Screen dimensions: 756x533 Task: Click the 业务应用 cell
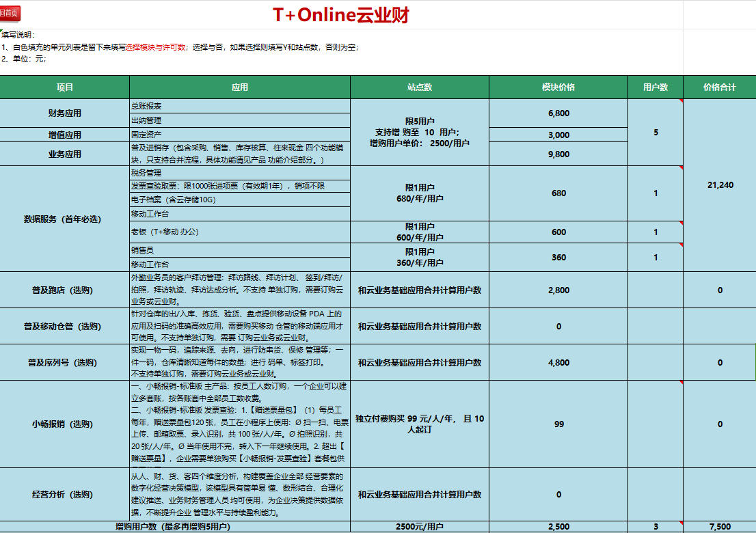point(65,154)
